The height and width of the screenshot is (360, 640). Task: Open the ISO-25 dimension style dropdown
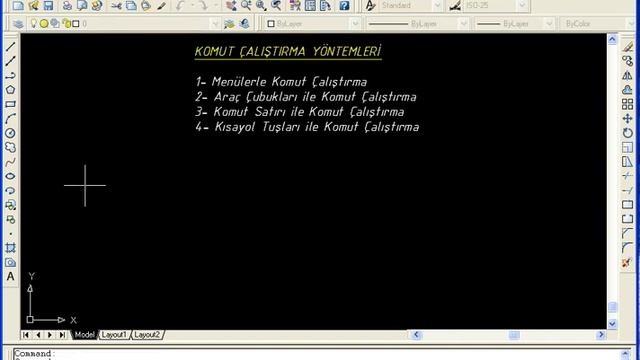pos(522,5)
